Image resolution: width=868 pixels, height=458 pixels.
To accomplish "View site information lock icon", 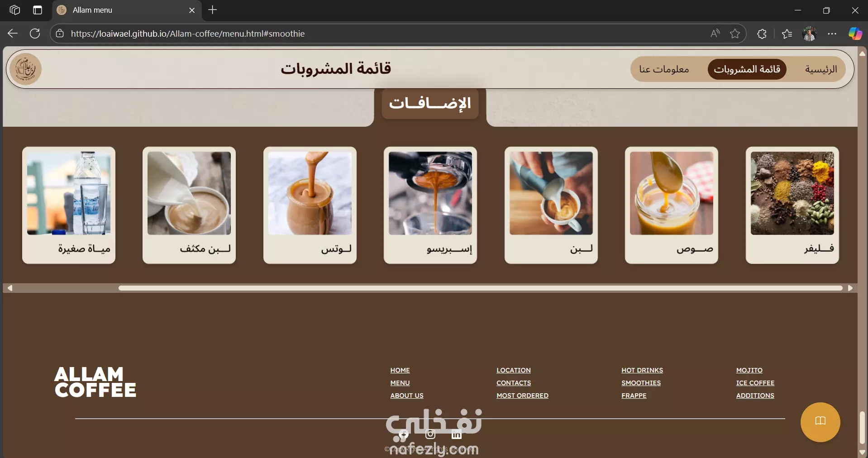I will tap(60, 33).
